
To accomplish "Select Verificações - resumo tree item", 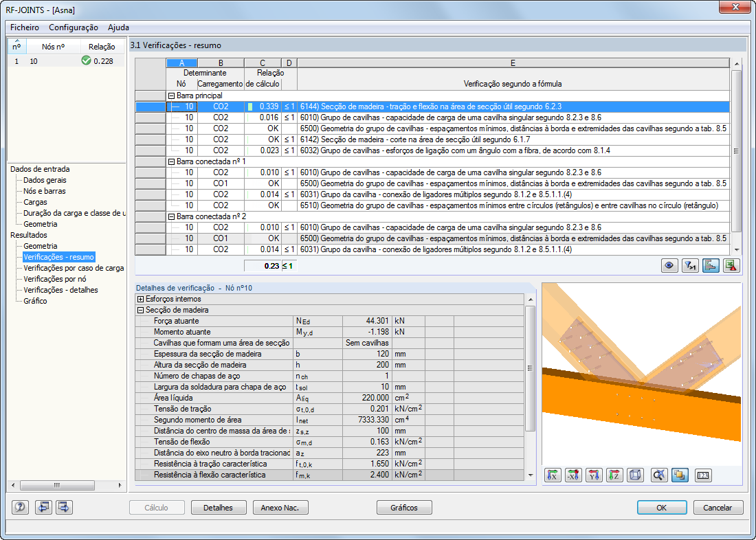I will (59, 257).
